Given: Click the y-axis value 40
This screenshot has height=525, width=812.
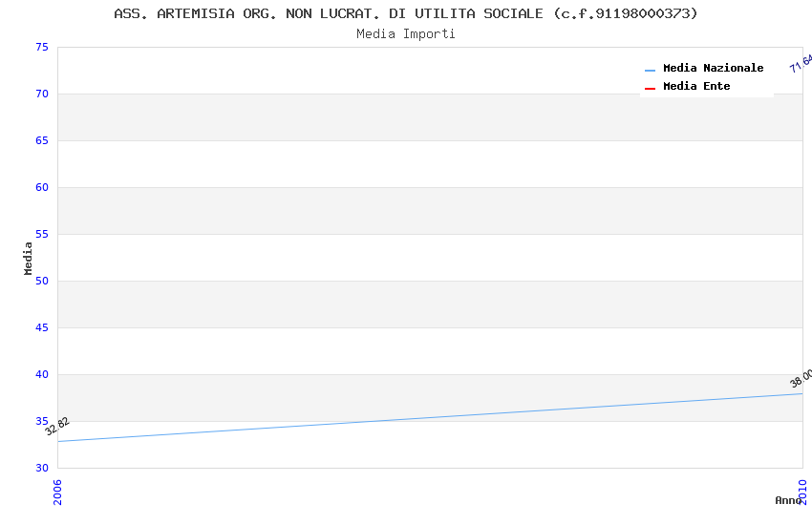Looking at the screenshot, I should (x=42, y=374).
